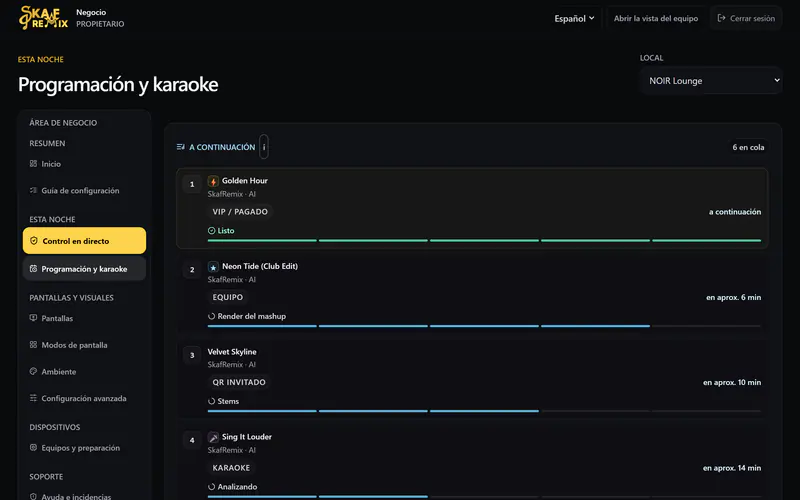This screenshot has width=800, height=500.
Task: Click the KARAOKE tag
Action: [x=231, y=468]
